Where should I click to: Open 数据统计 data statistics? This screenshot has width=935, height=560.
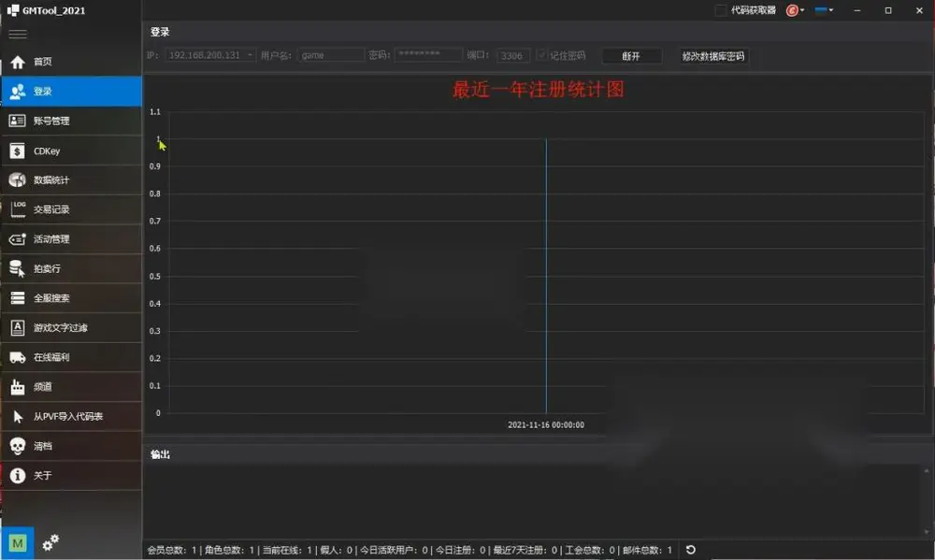click(71, 180)
